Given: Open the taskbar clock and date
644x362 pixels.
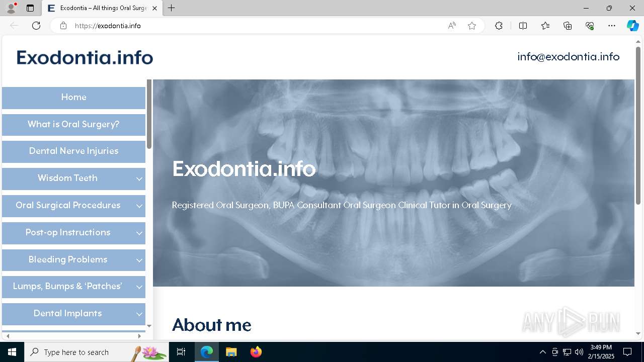Looking at the screenshot, I should coord(601,352).
